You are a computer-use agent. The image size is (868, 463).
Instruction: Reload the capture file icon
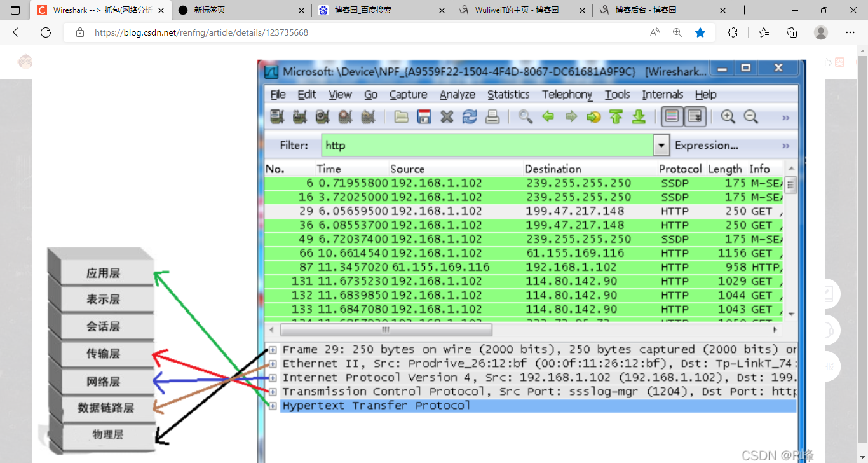[x=470, y=117]
